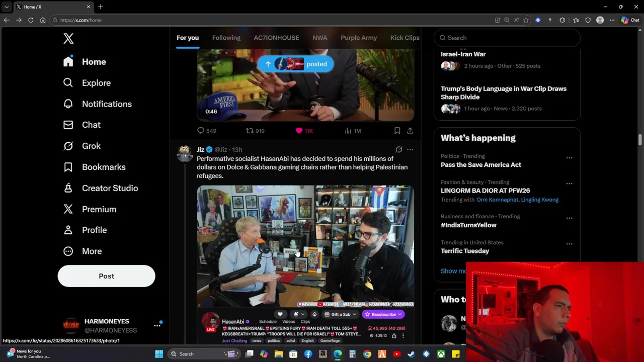Open more options for #IndiaTurnsYellow trend

click(570, 218)
